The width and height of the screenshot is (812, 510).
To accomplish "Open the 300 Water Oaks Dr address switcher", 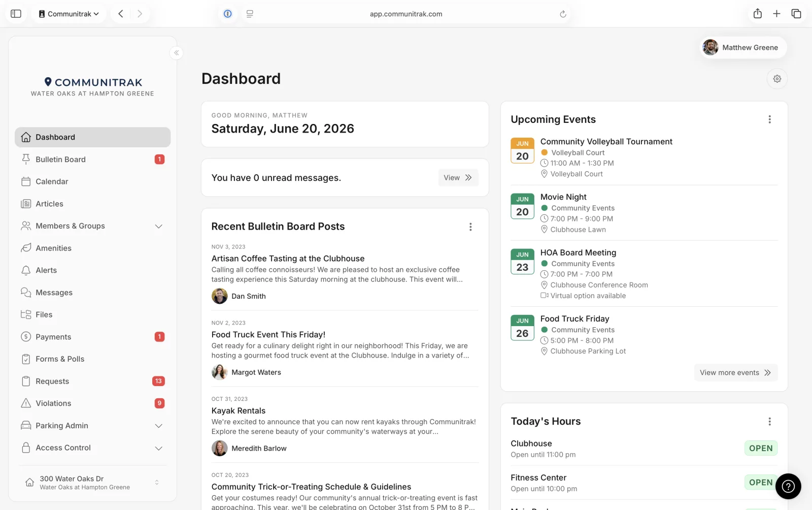I will point(92,483).
